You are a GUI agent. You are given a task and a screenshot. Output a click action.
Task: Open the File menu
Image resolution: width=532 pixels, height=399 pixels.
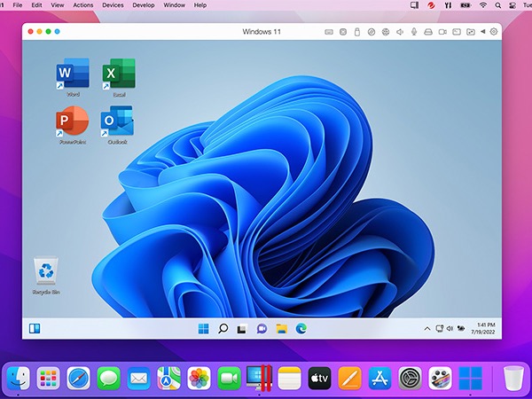point(18,5)
